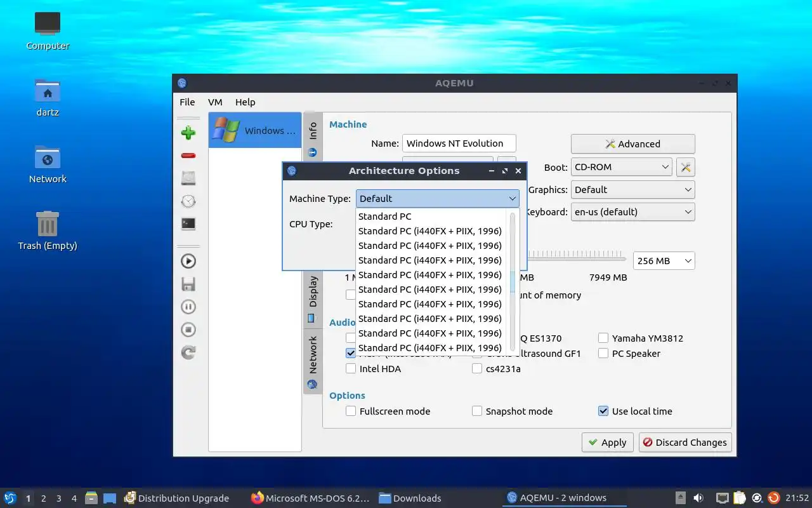The image size is (812, 508).
Task: Switch to Microsoft MS-DOS Firefox taskbar window
Action: click(x=311, y=498)
